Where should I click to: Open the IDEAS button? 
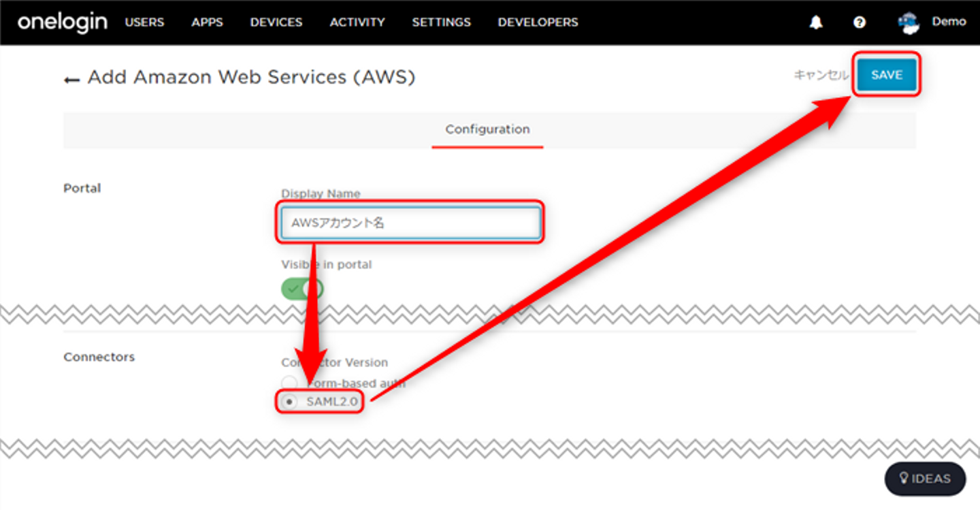coord(925,479)
